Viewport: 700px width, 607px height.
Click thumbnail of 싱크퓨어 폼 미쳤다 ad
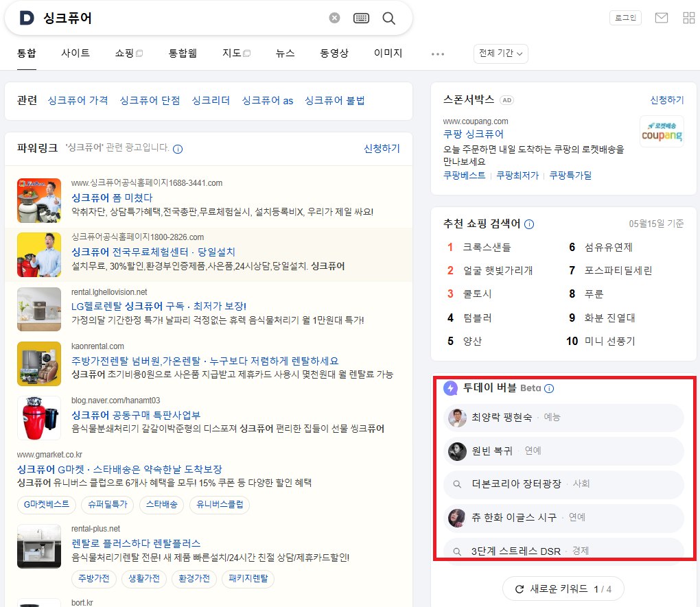(39, 200)
